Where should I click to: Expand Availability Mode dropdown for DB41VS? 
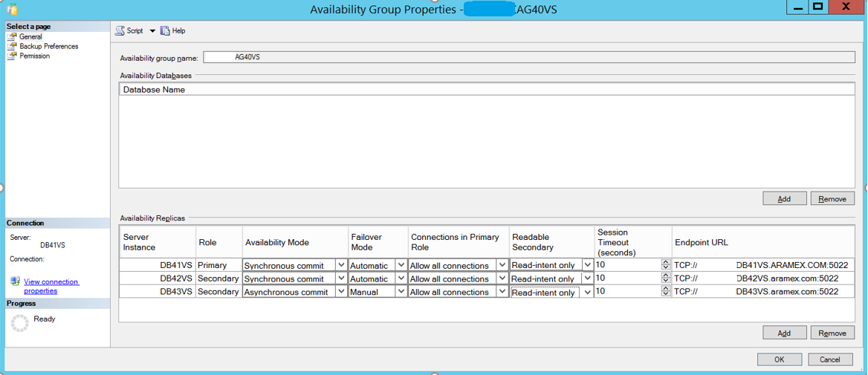(341, 265)
